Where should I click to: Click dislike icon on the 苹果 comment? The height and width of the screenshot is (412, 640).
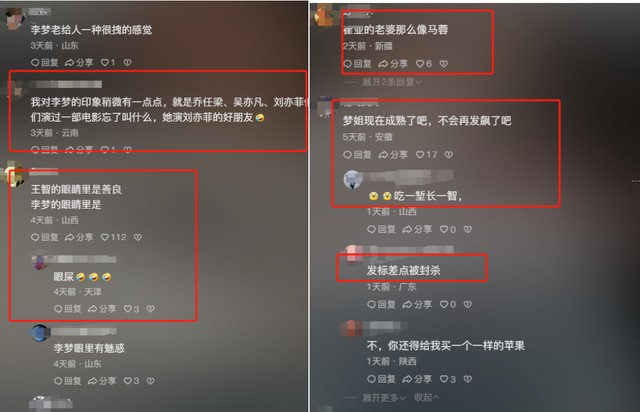point(468,379)
